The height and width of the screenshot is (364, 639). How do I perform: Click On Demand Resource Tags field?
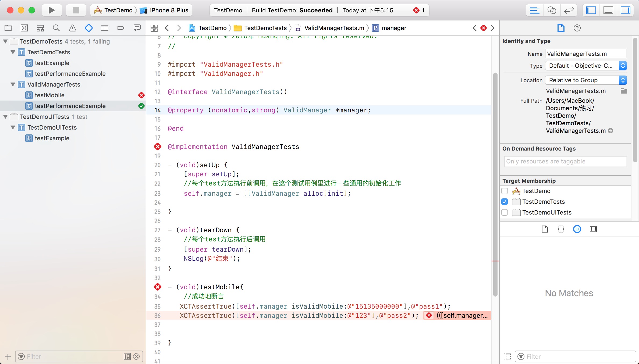pyautogui.click(x=565, y=161)
